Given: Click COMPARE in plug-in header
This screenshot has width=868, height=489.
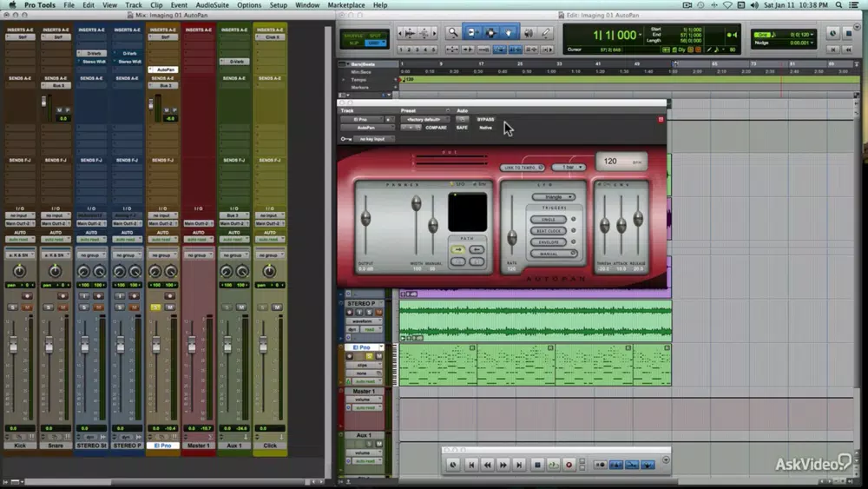Looking at the screenshot, I should pos(437,128).
